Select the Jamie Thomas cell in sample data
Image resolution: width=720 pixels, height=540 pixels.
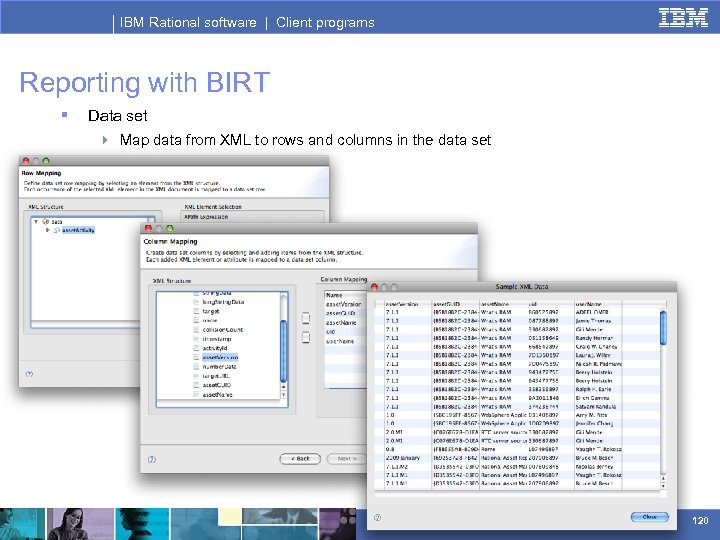click(597, 321)
